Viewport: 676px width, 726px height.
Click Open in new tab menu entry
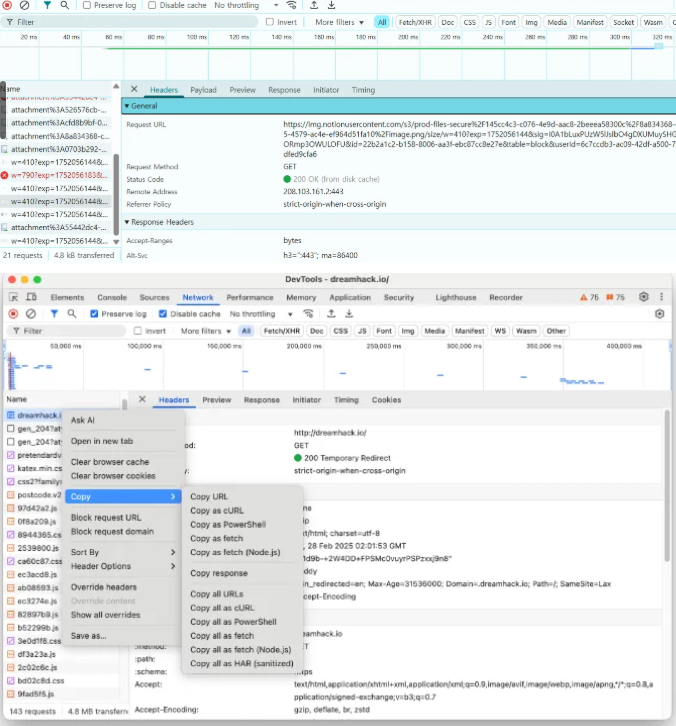102,441
